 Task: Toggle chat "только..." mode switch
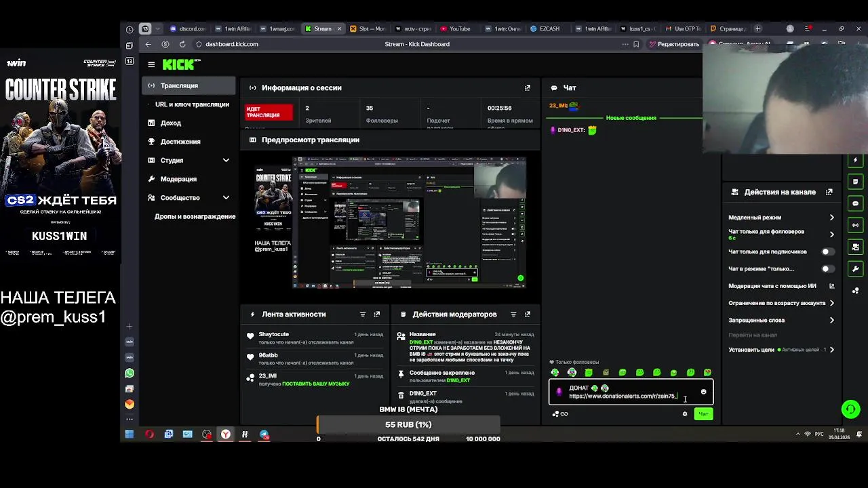(827, 268)
